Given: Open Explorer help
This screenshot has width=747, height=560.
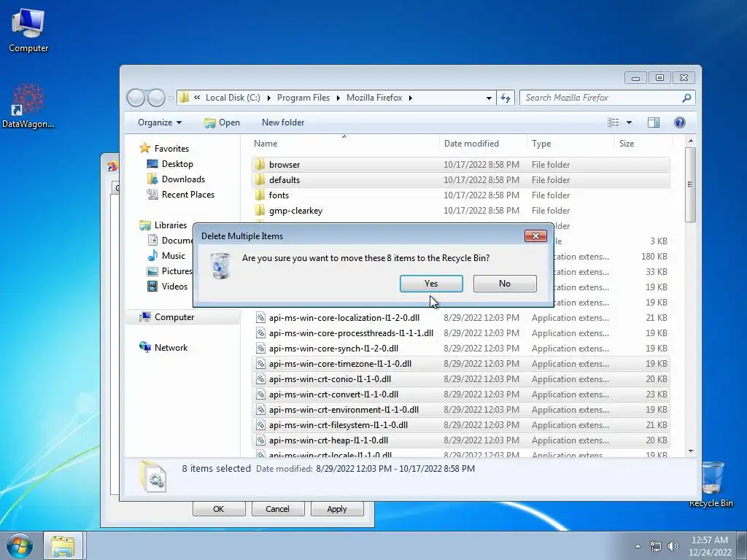Looking at the screenshot, I should pos(680,122).
